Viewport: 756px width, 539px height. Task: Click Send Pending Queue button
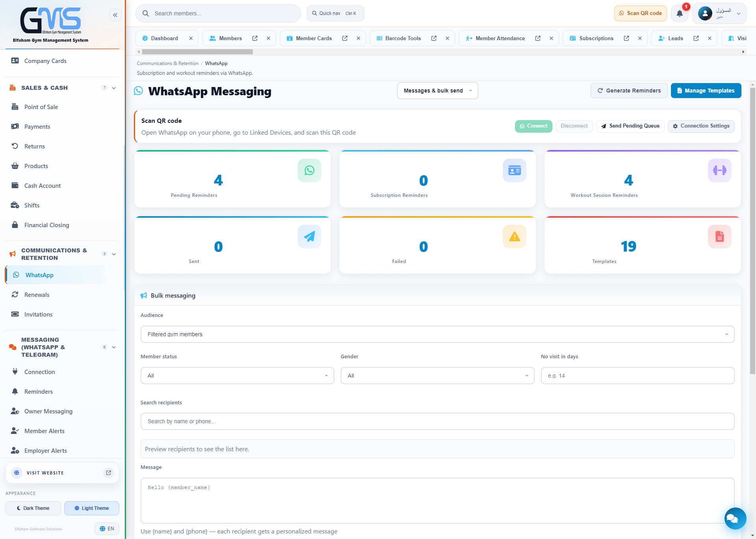tap(630, 126)
